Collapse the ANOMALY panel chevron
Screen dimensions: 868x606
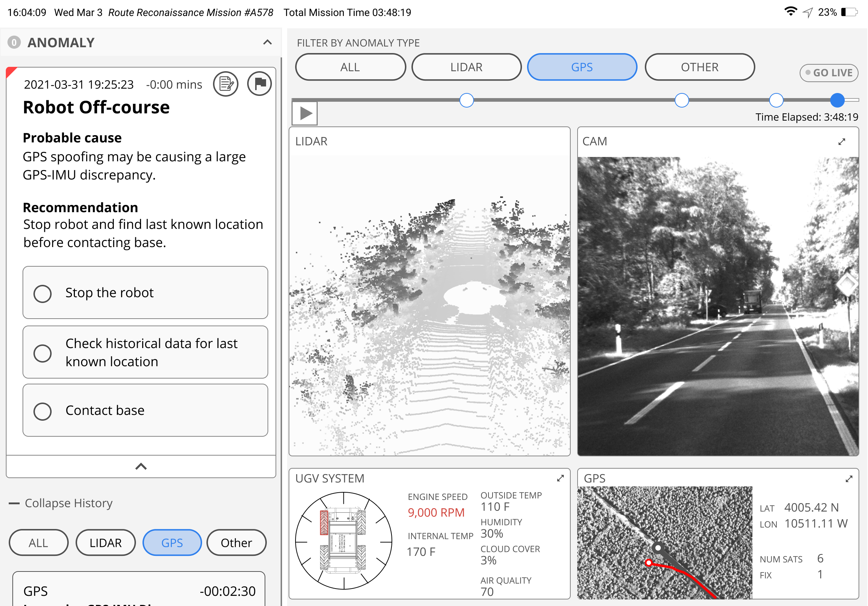(267, 42)
